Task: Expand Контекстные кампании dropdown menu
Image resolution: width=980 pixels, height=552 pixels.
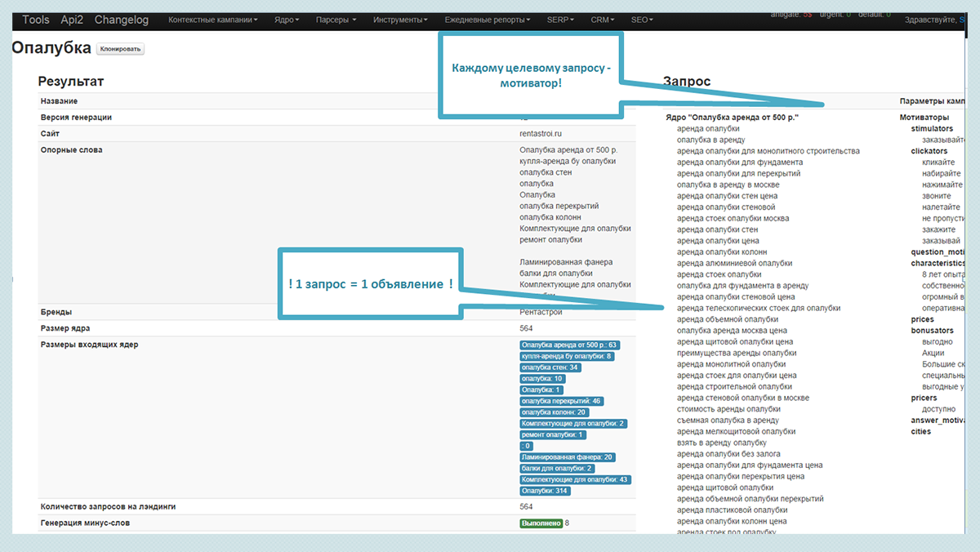Action: (x=213, y=20)
